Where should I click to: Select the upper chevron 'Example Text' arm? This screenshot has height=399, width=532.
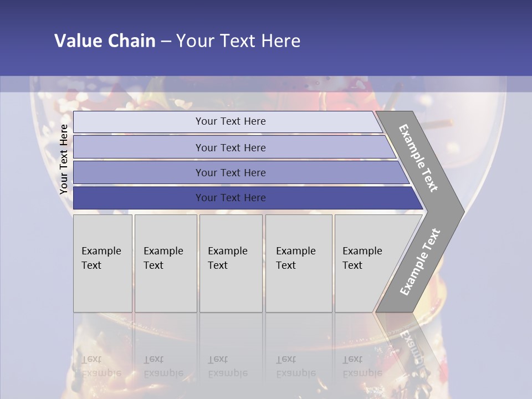418,158
